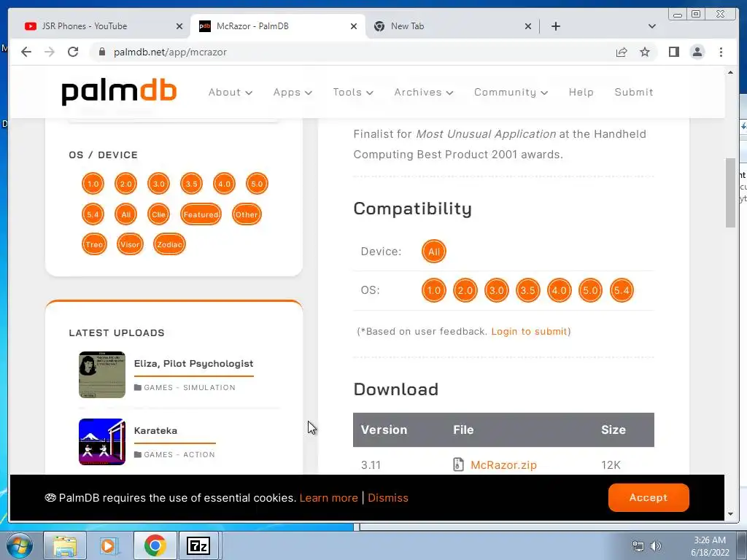Go back to the previous page
The image size is (747, 560).
point(26,52)
